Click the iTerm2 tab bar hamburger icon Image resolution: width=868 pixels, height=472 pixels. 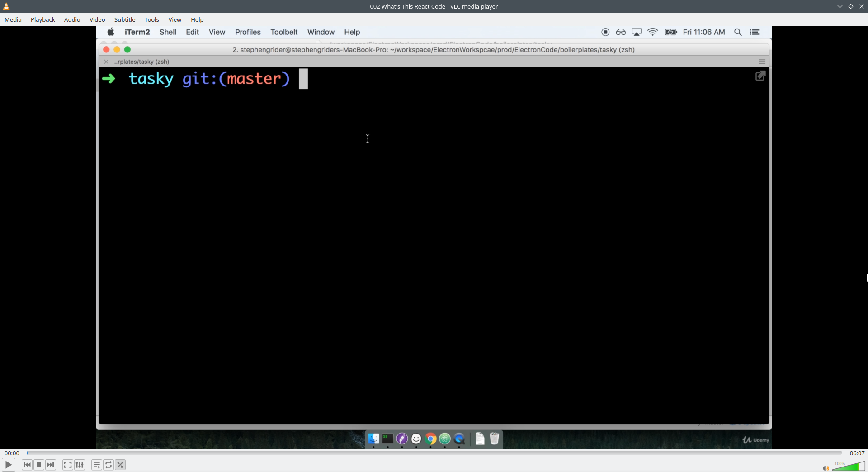pos(762,62)
